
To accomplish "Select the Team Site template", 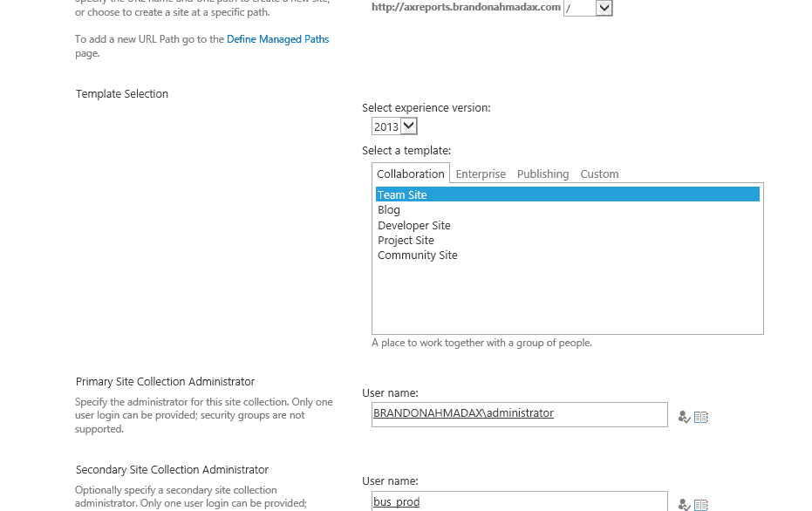I will pyautogui.click(x=402, y=195).
